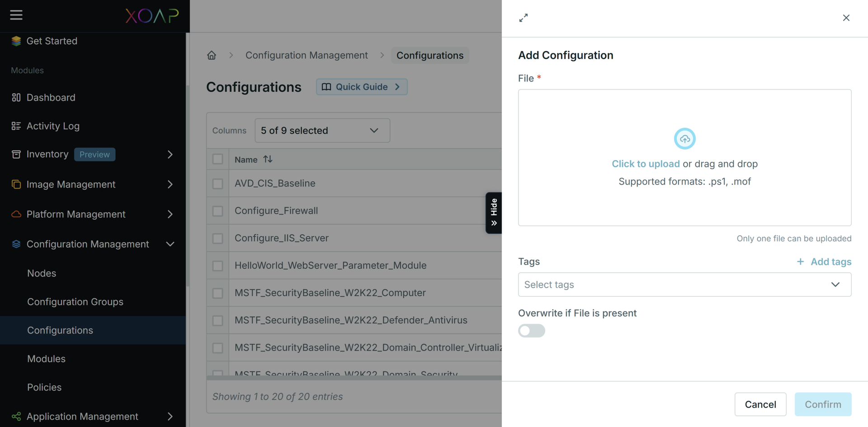Disable Overwrite if File is present
868x427 pixels.
coord(531,331)
